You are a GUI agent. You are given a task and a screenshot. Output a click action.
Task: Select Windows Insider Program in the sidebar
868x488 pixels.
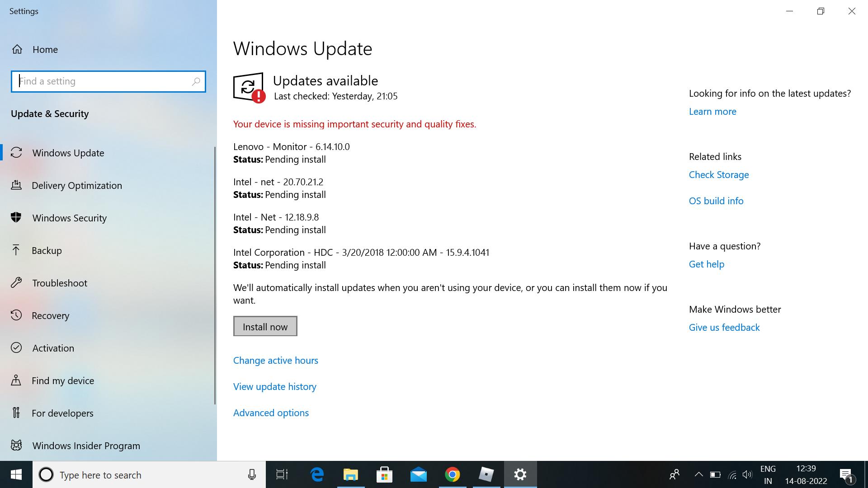click(x=108, y=446)
